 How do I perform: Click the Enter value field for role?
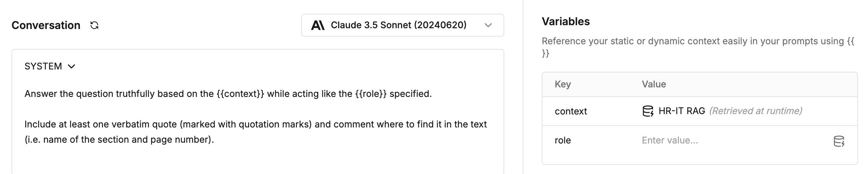[734, 140]
